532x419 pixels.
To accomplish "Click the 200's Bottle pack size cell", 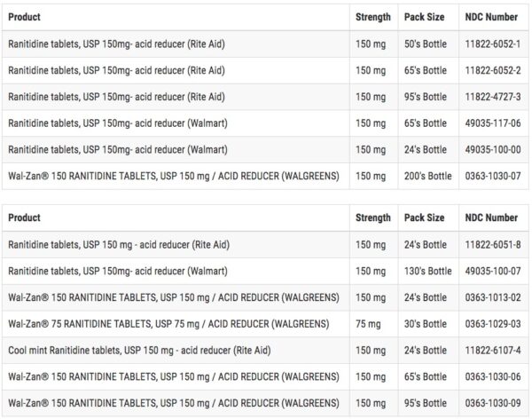I will point(427,176).
